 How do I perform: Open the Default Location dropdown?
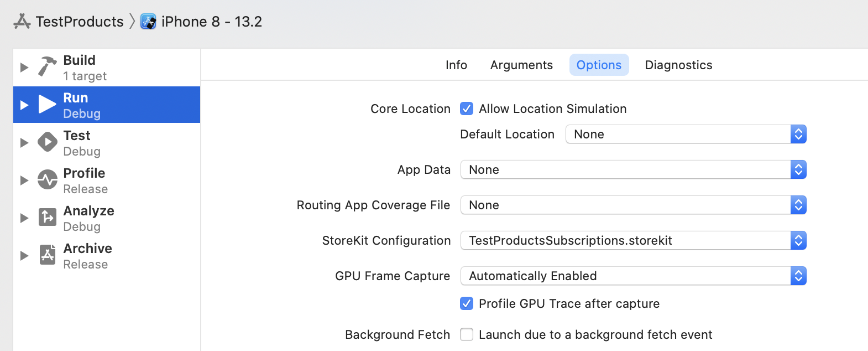click(686, 134)
